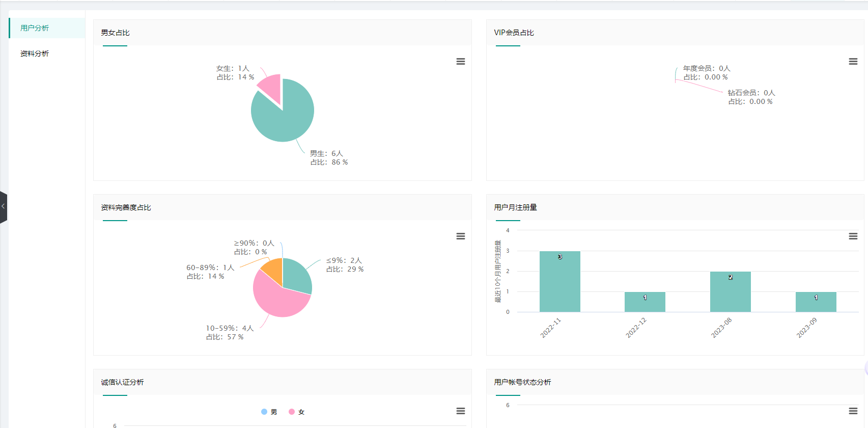Open the 用户分析 sidebar menu item
This screenshot has height=428, width=868.
click(x=47, y=28)
